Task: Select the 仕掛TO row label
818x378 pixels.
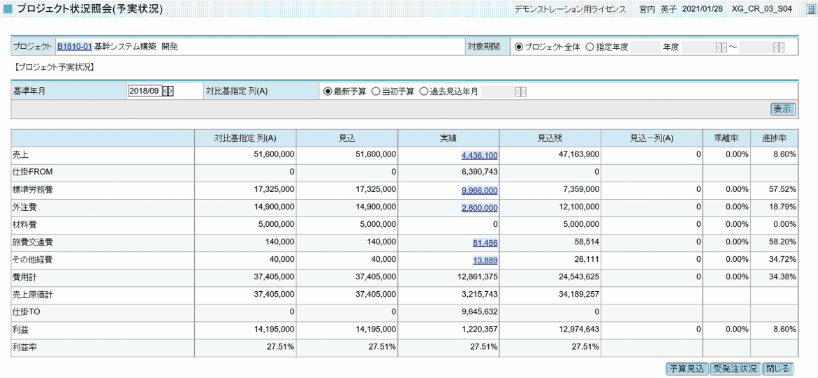Action: pyautogui.click(x=26, y=313)
